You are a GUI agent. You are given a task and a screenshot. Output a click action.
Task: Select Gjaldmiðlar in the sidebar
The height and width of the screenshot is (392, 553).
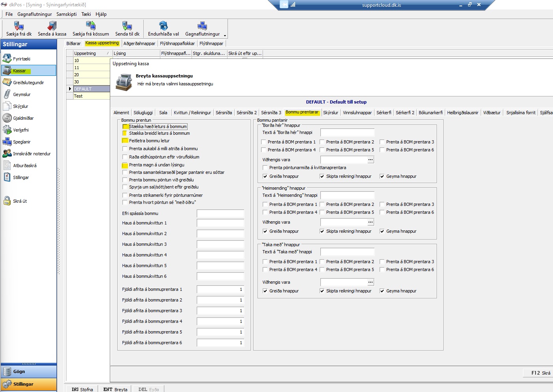[23, 118]
